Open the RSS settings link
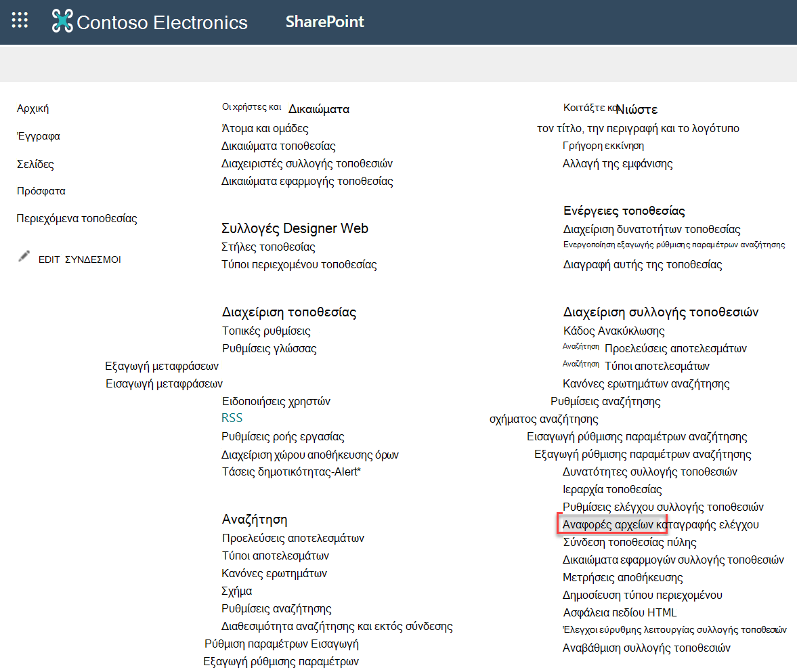 coord(232,418)
